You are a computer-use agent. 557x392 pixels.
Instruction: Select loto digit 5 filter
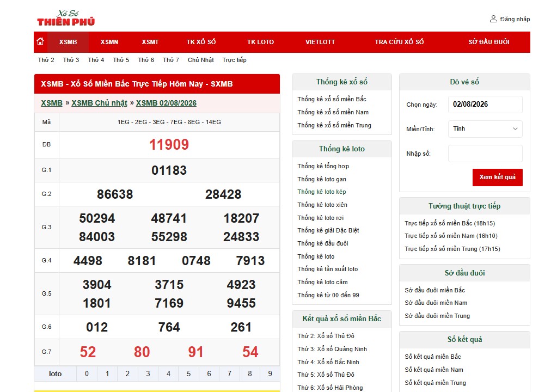point(188,374)
